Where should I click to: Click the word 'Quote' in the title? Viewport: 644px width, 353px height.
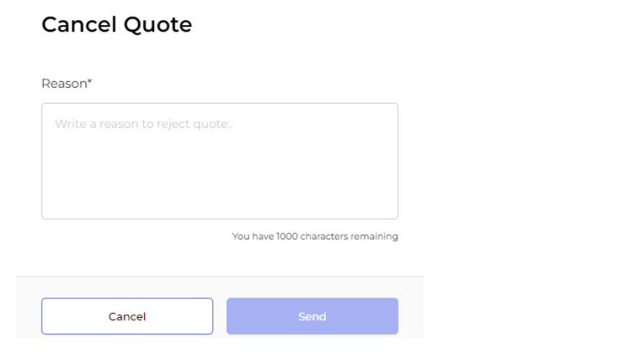click(158, 25)
